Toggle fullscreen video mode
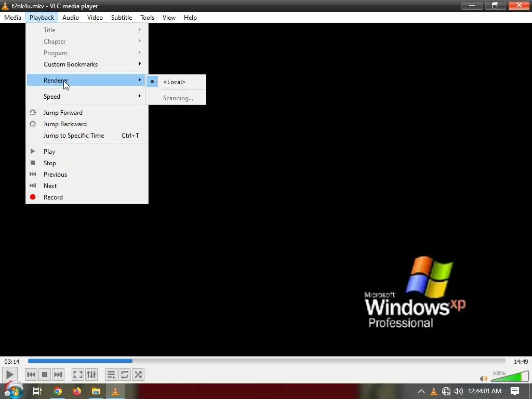532x399 pixels. click(x=78, y=375)
